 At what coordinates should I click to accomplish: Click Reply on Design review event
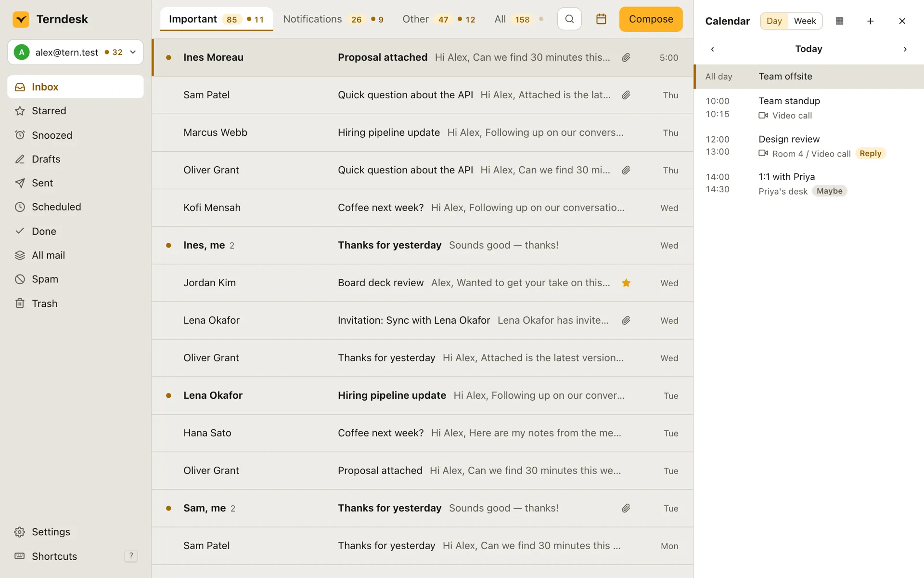click(870, 154)
